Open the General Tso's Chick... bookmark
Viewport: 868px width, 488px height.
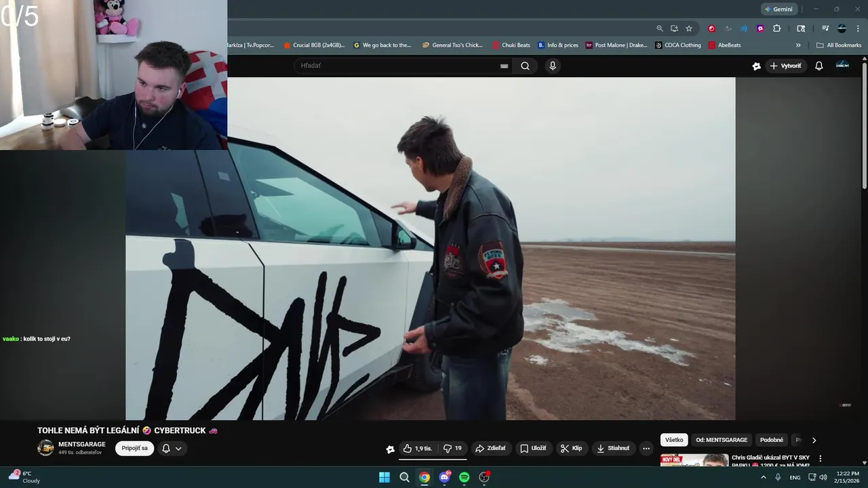click(452, 45)
